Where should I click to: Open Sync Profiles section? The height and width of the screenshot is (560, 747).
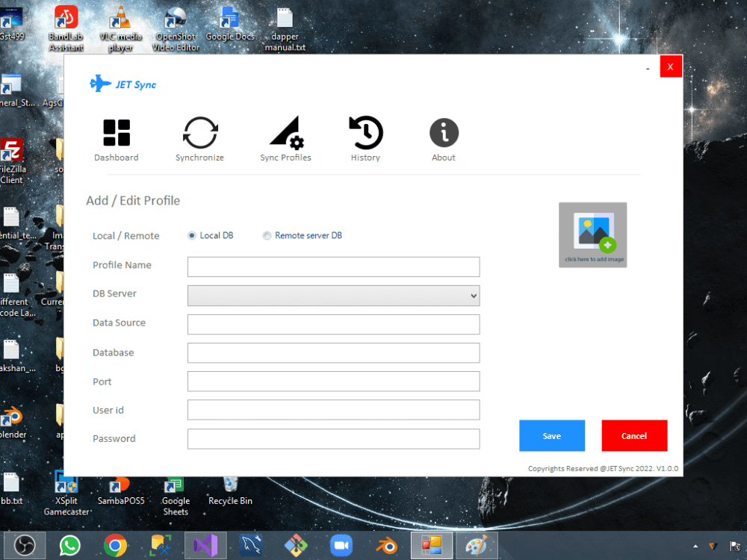click(285, 140)
